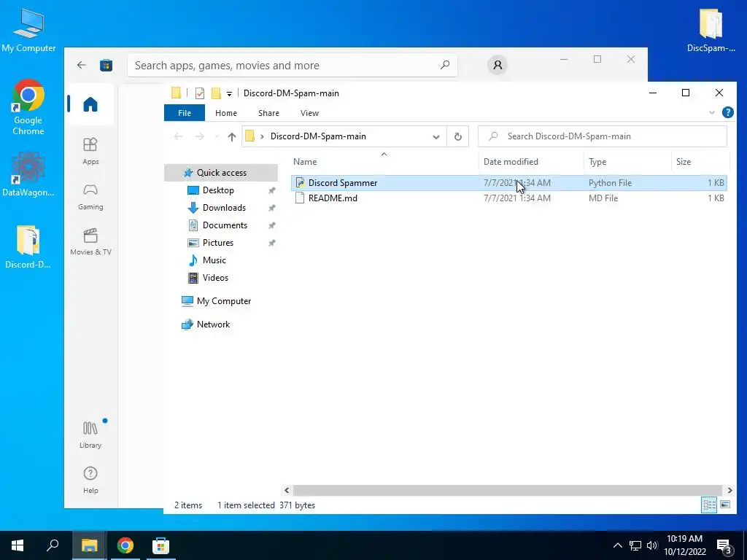Click Chrome on the taskbar
This screenshot has width=747, height=560.
[x=125, y=545]
